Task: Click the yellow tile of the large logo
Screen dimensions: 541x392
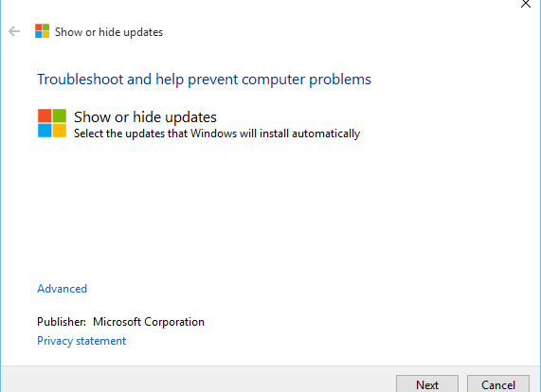Action: [x=60, y=131]
